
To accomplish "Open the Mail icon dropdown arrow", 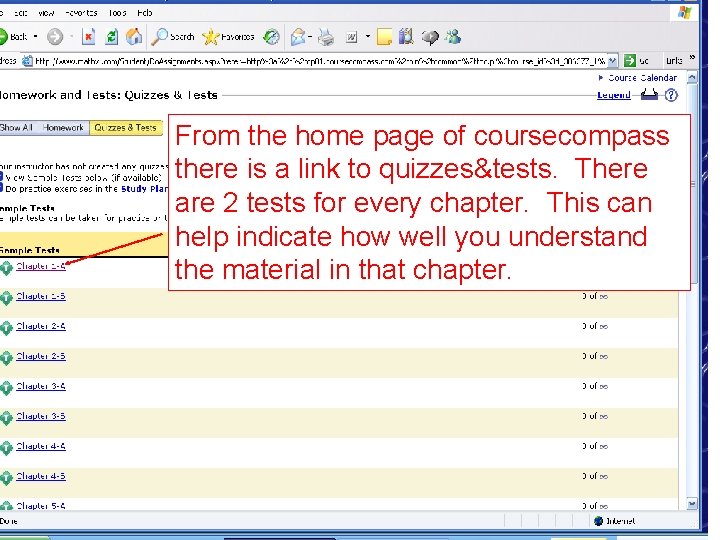I will 310,37.
